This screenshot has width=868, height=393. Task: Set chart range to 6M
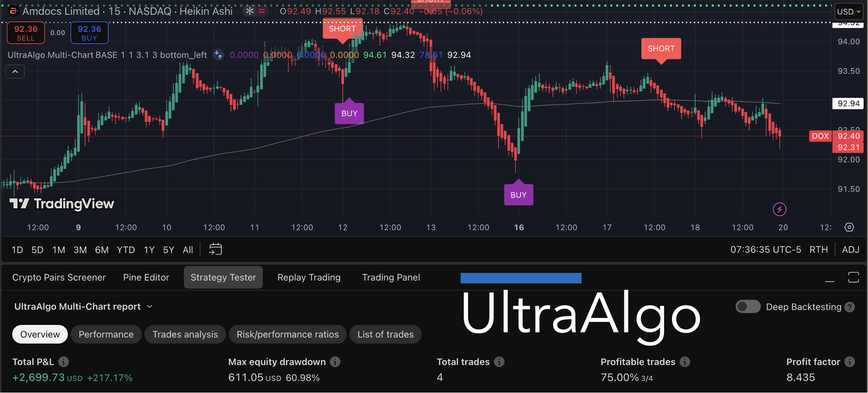pos(102,250)
